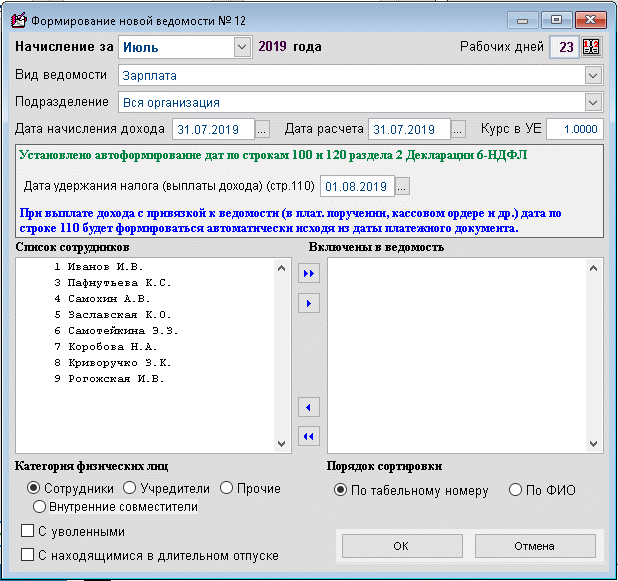618x581 pixels.
Task: Close the dialog with the red X
Action: (590, 20)
